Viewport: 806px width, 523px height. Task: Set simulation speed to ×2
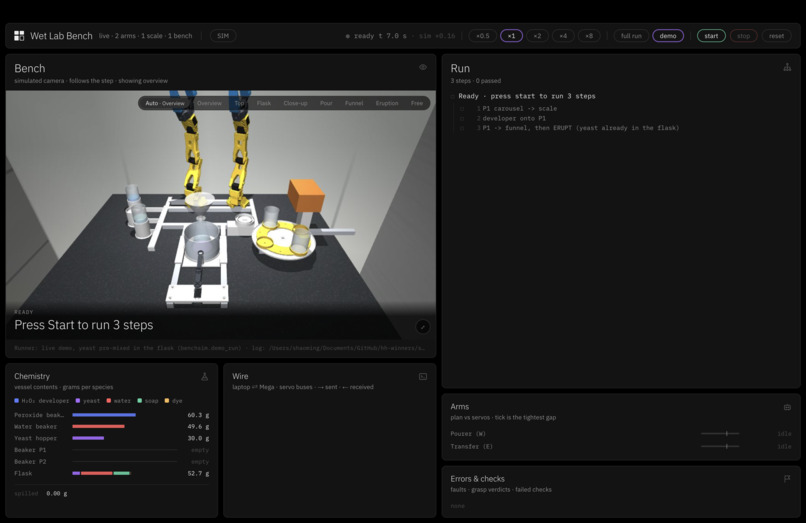coord(537,36)
